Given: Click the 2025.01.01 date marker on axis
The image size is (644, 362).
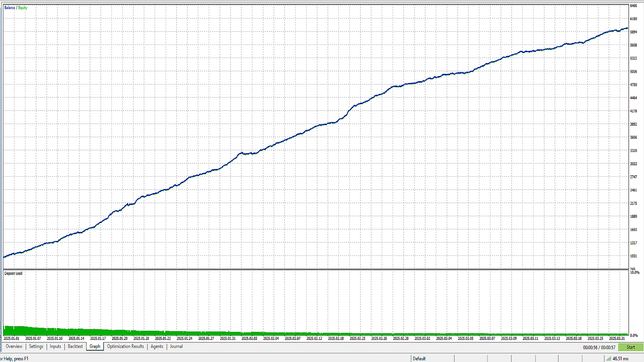Looking at the screenshot, I should (x=11, y=339).
